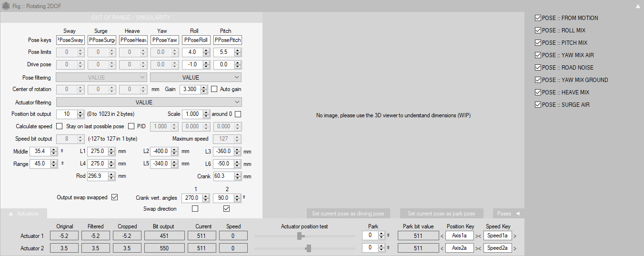Adjust Actuator 2 Park stepper
The image size is (644, 256).
pyautogui.click(x=382, y=248)
